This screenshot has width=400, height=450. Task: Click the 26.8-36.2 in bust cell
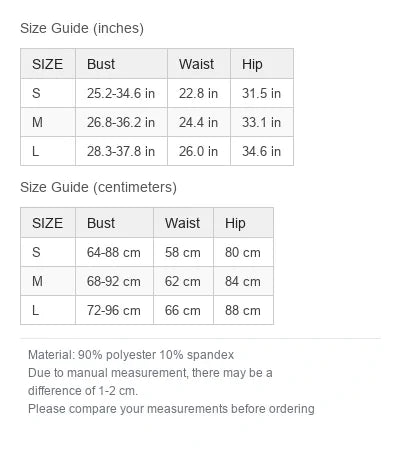click(121, 122)
